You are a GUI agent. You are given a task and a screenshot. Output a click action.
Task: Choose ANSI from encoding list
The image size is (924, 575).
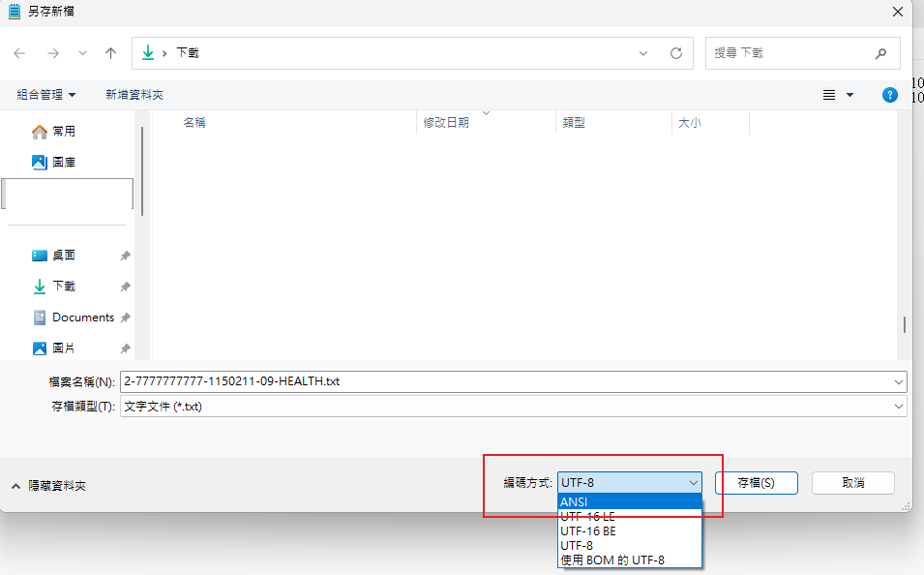coord(629,501)
